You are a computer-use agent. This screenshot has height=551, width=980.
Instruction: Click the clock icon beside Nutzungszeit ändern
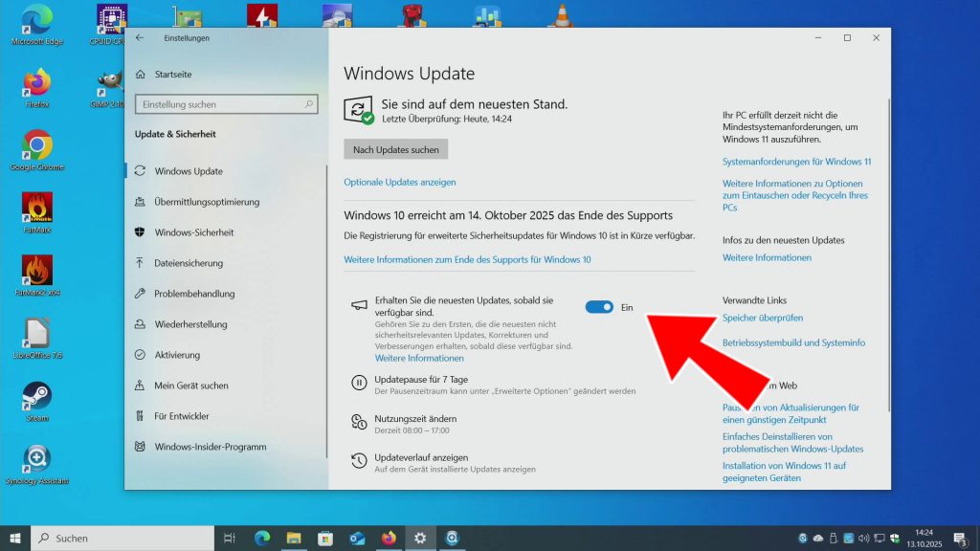(x=359, y=423)
